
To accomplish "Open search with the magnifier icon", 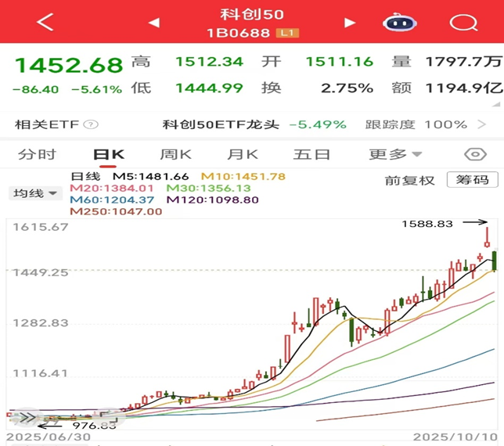I will (463, 23).
